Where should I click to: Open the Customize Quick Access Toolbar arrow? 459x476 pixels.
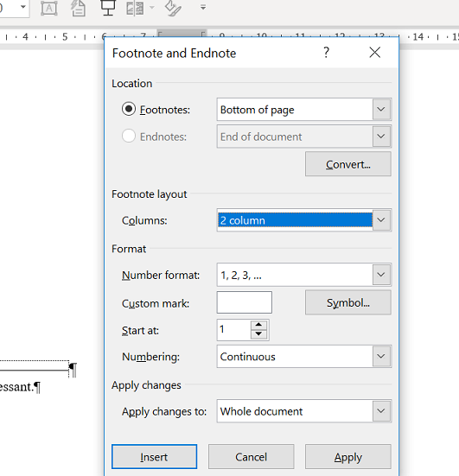[203, 7]
